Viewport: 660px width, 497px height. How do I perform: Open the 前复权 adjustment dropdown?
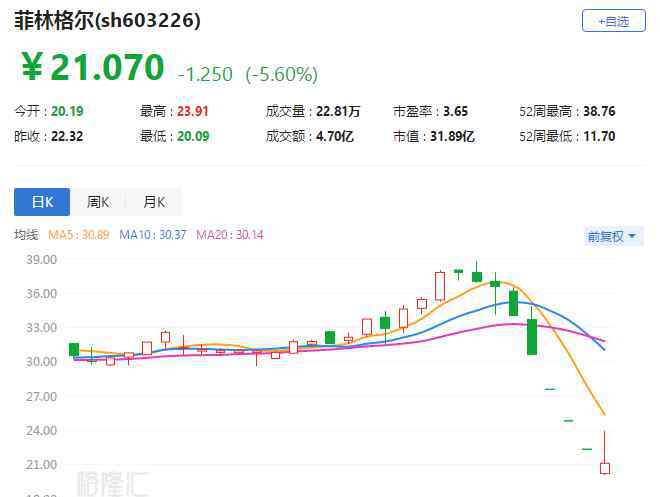(613, 237)
